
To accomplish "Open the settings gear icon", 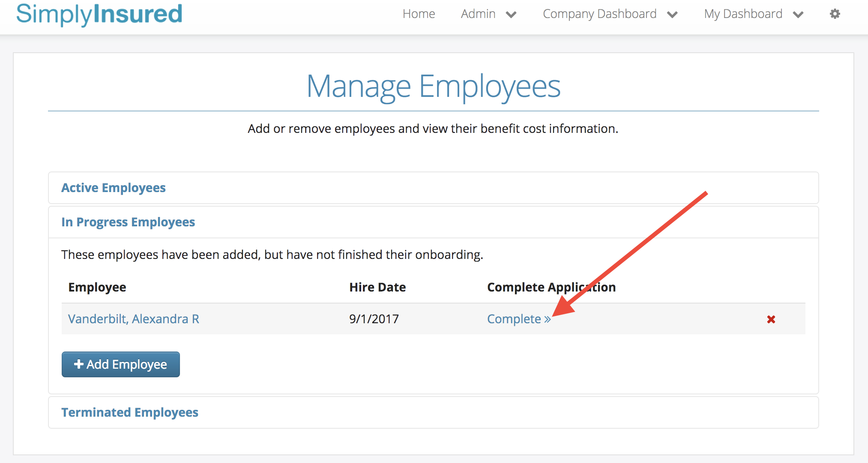I will coord(835,14).
